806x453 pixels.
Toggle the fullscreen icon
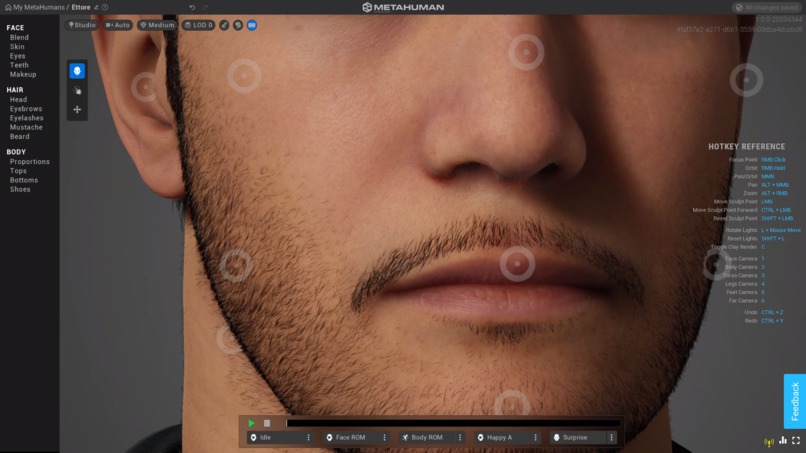click(x=796, y=441)
